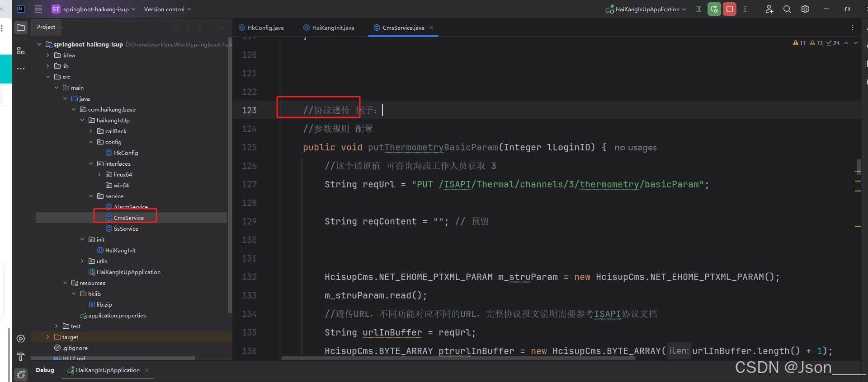Click the editor horizontal scrollbar
This screenshot has width=868, height=382.
458,358
